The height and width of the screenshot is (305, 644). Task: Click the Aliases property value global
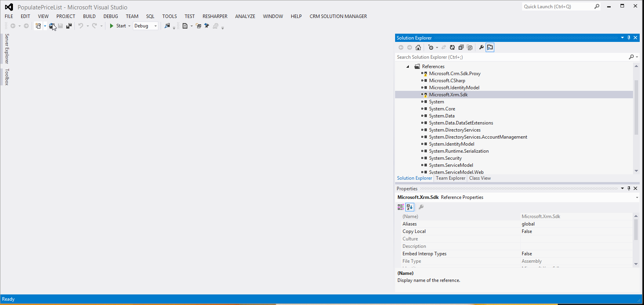click(x=528, y=224)
